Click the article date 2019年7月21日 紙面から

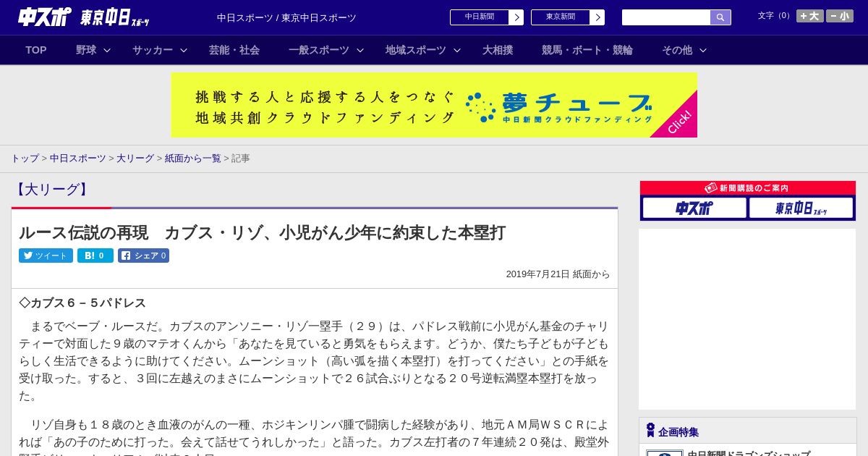(558, 274)
